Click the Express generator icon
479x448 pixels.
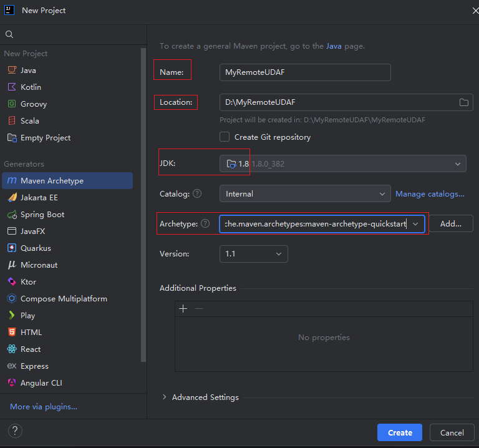pos(12,366)
